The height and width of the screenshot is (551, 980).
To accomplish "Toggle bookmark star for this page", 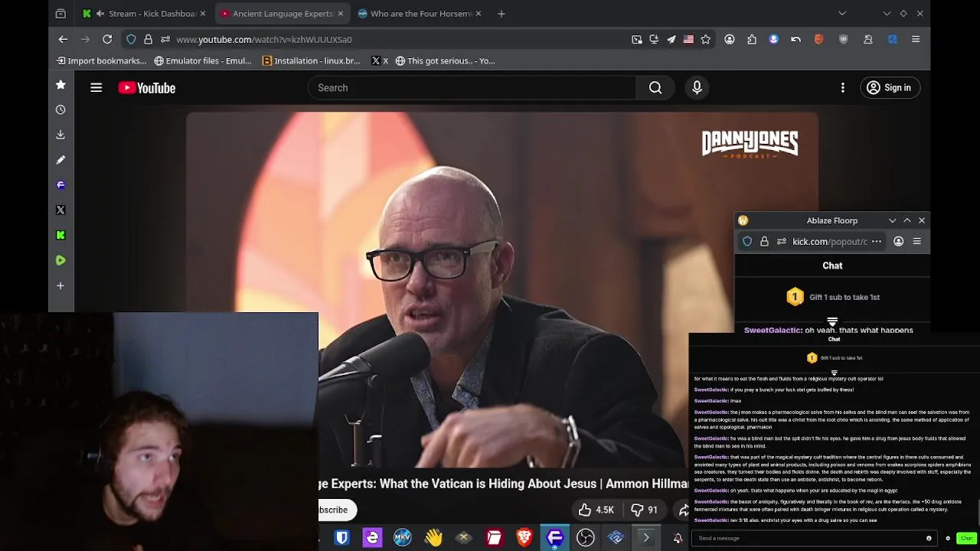I will 706,39.
